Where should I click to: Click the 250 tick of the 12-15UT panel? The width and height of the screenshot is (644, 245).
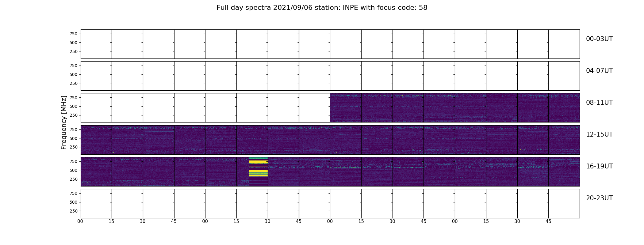73,147
